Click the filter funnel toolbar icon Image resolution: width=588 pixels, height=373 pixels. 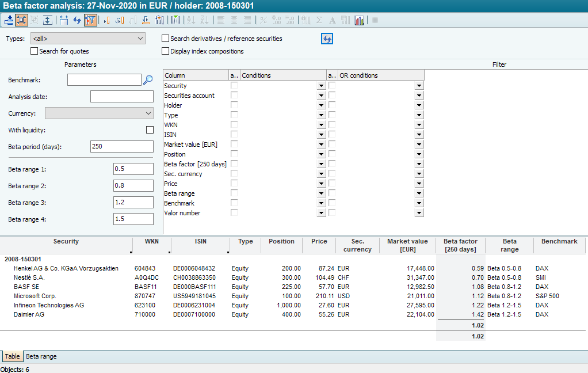click(90, 20)
